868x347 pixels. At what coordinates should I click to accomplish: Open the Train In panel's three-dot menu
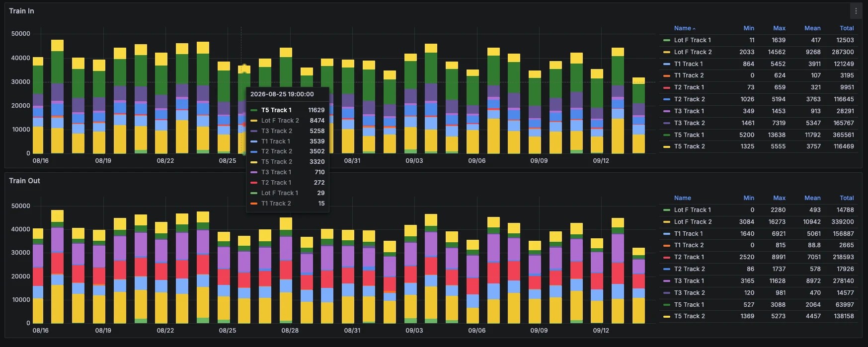856,11
